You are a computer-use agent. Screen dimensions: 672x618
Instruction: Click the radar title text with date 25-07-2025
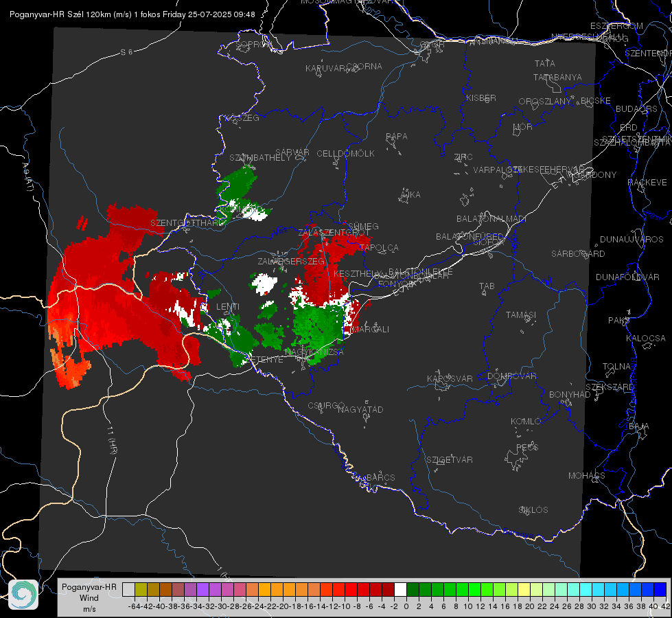point(132,14)
